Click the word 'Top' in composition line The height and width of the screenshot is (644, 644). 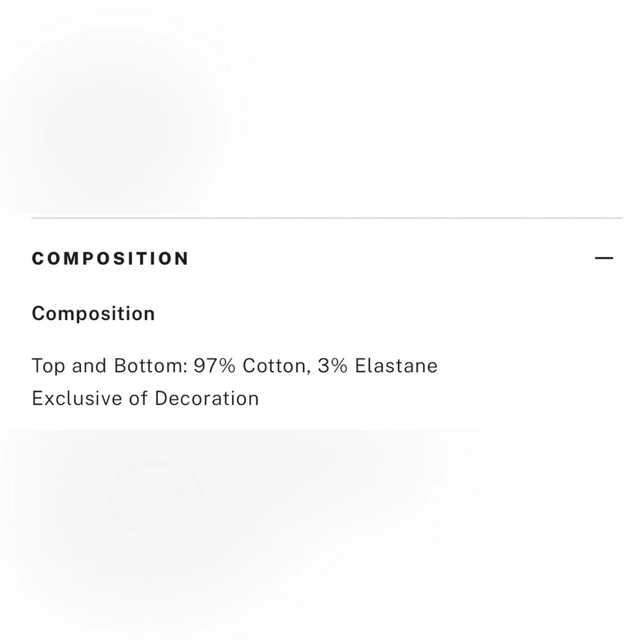[x=48, y=366]
